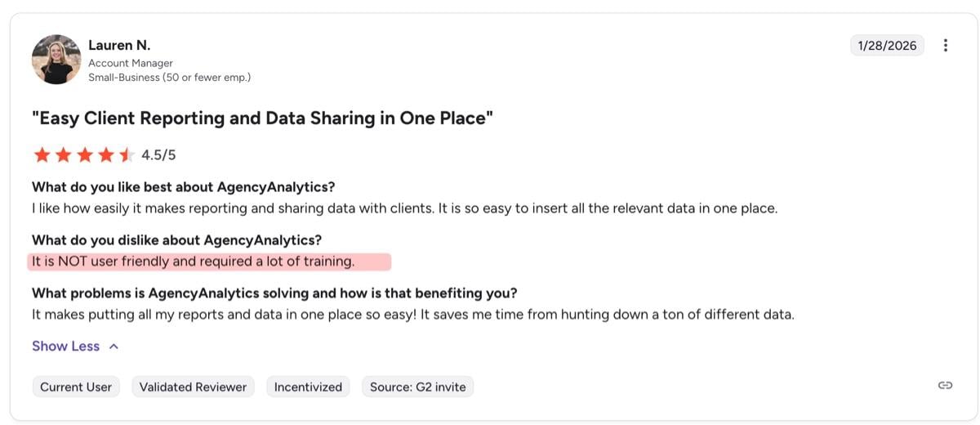Click the 'What do you like best' heading

click(184, 187)
